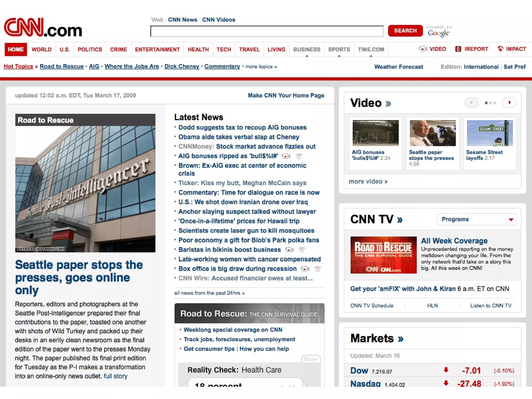Switch to International edition

(x=481, y=67)
